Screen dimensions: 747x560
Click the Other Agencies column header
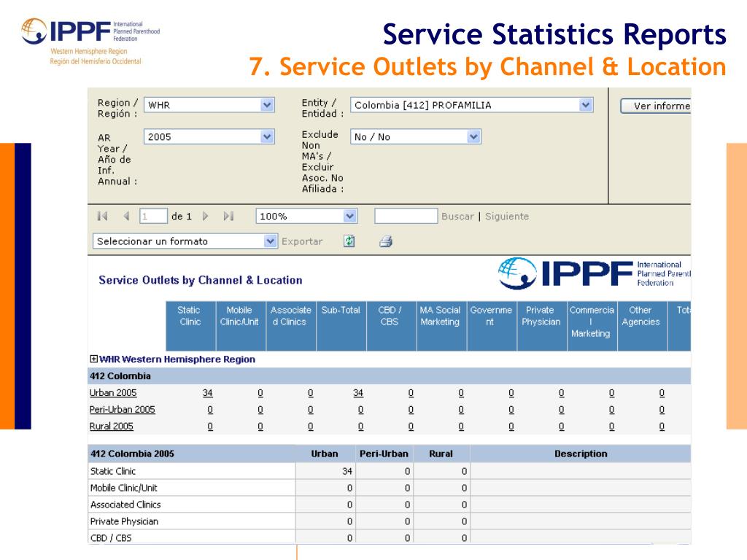(x=643, y=326)
